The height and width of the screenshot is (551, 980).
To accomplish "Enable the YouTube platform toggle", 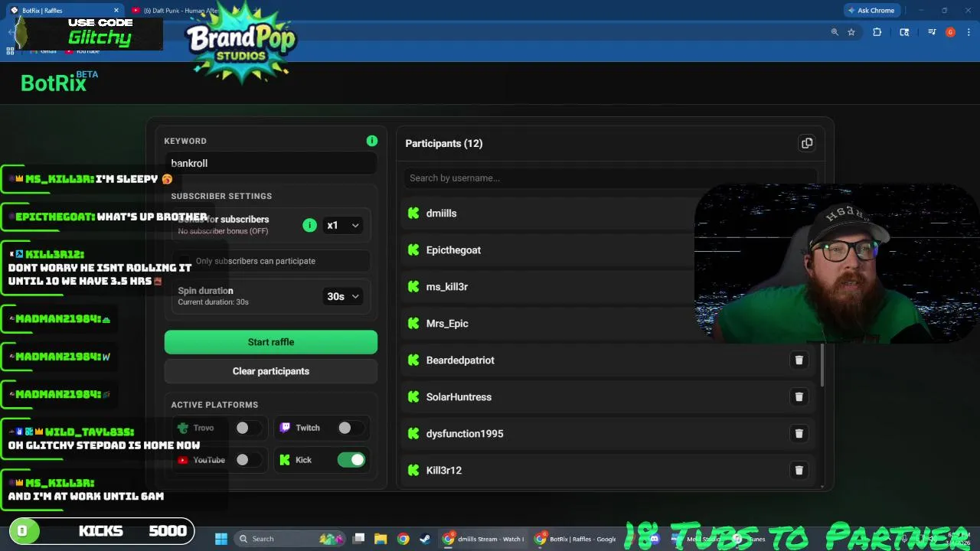I will (248, 460).
